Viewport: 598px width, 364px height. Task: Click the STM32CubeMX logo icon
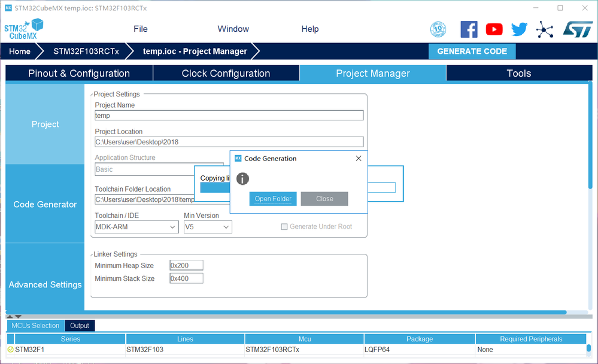pos(24,29)
